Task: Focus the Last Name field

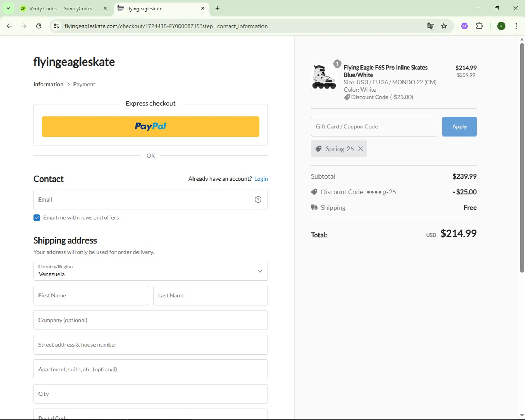Action: [x=210, y=295]
